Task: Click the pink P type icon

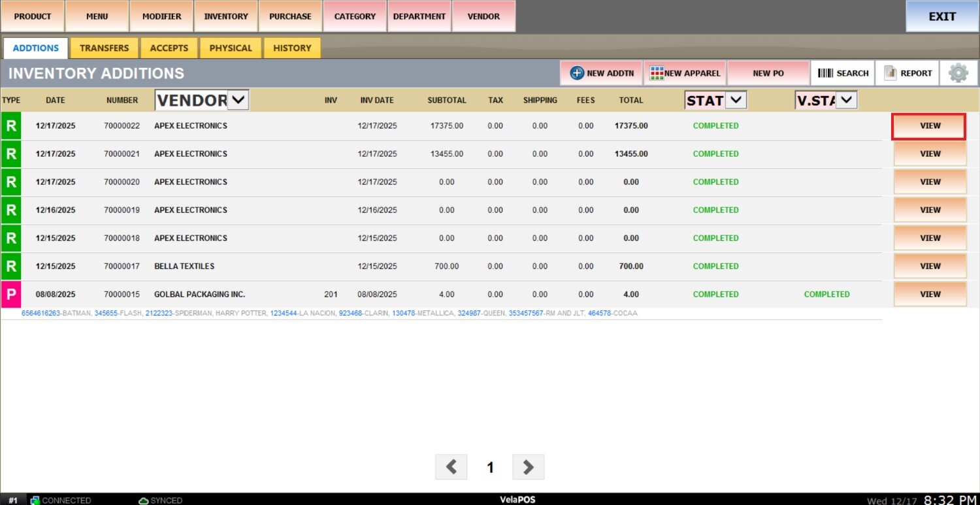Action: pyautogui.click(x=11, y=294)
